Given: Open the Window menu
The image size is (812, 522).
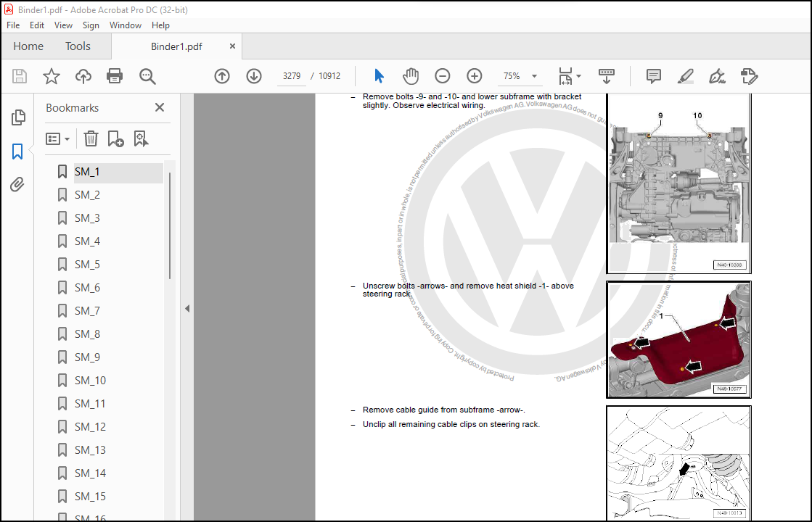Looking at the screenshot, I should 126,25.
